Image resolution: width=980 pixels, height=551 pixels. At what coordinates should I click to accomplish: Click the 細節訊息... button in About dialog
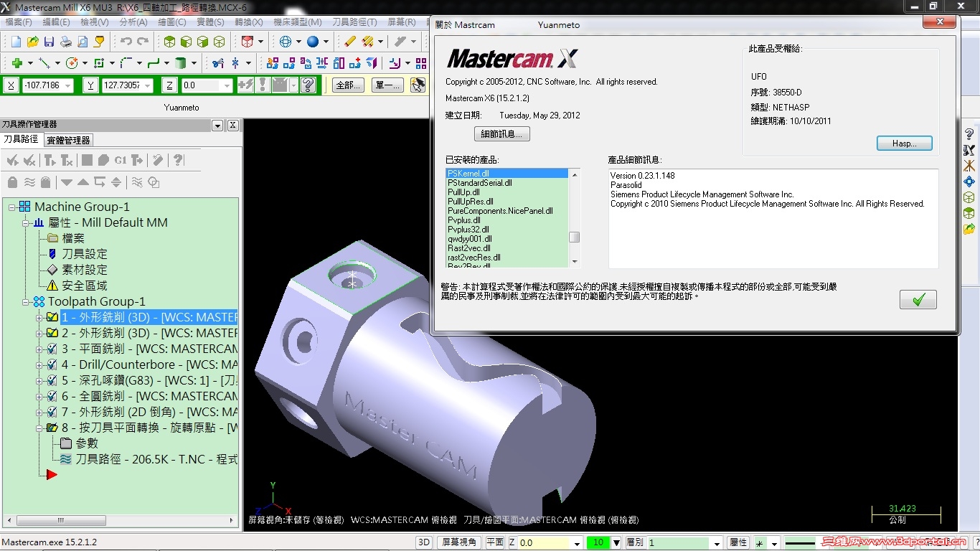502,133
